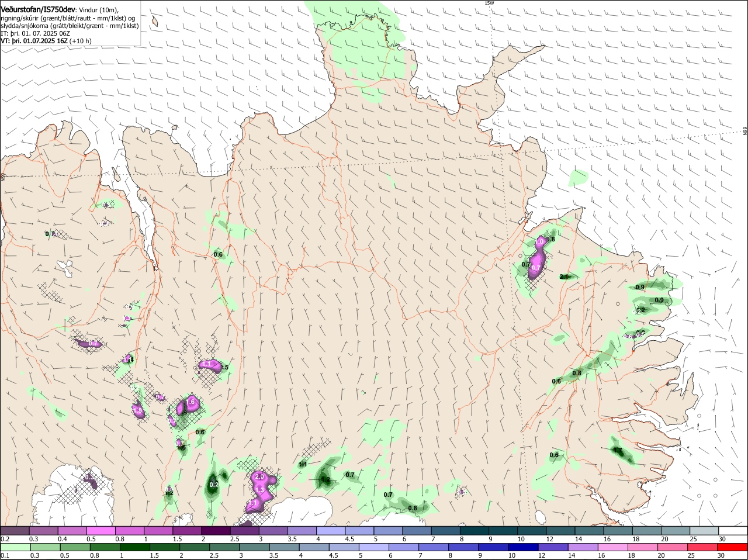This screenshot has width=748, height=560.
Task: Pick the top-row legend swatch from 0.2 to 0.3
Action: coord(15,531)
